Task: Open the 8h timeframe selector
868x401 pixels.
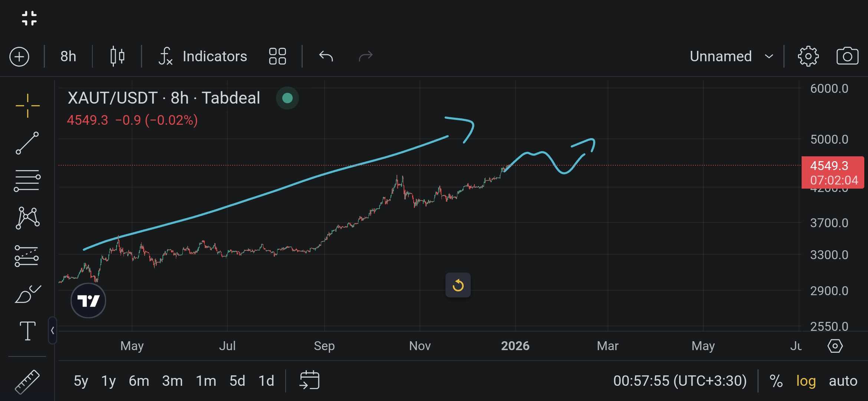Action: point(68,56)
